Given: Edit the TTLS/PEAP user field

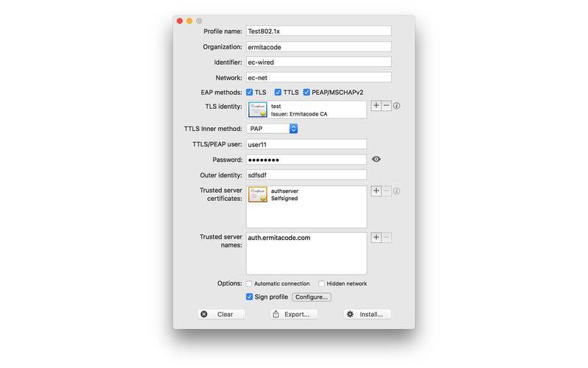Looking at the screenshot, I should [306, 144].
